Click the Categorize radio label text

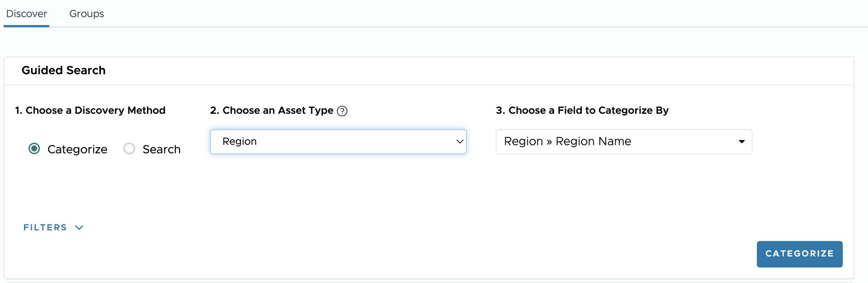click(77, 149)
